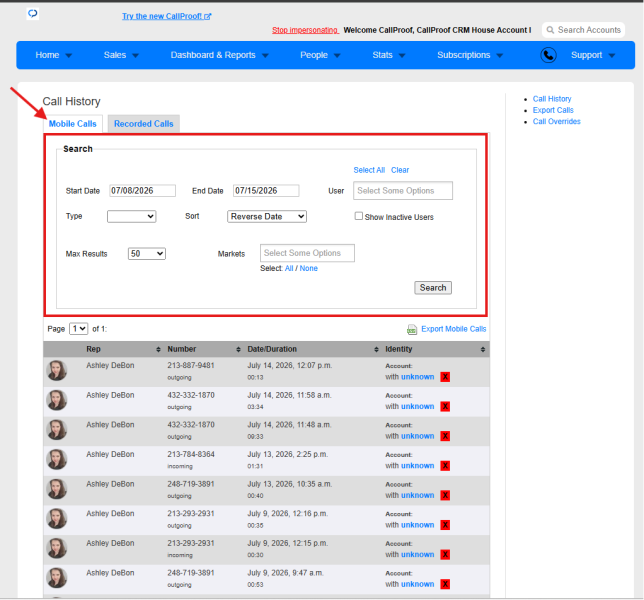
Task: Click red X on July 13 10:35 a.m. row
Action: (445, 495)
